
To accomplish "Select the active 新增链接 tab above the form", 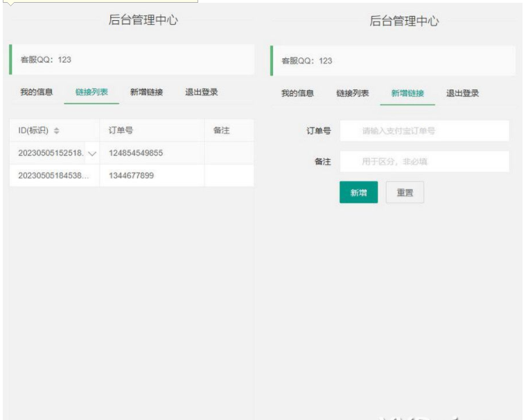I will click(407, 94).
